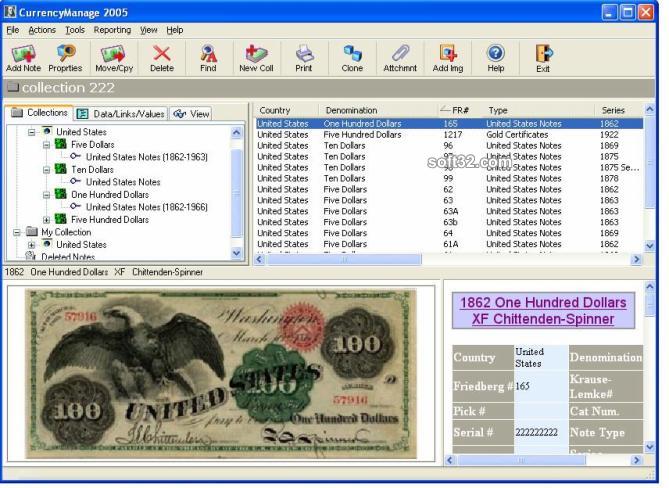Sort the list by FR# column
Screen dimensions: 669x488
click(x=460, y=110)
